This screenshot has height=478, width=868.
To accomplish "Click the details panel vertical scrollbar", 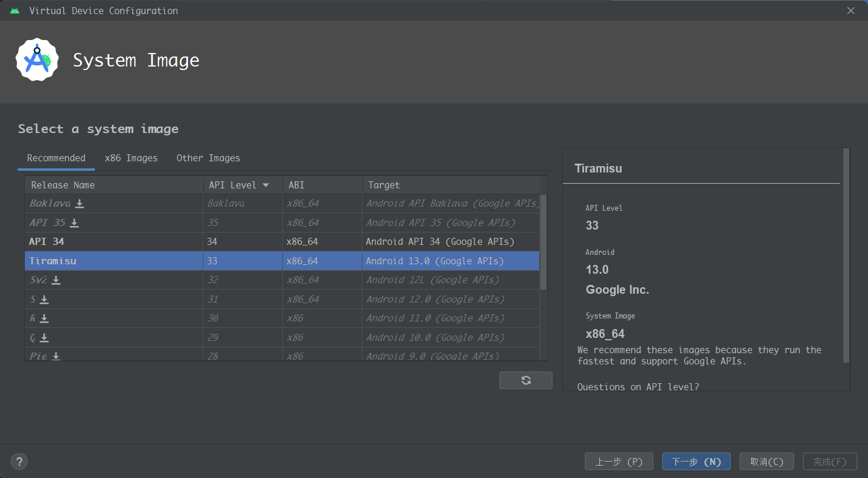I will (x=846, y=255).
